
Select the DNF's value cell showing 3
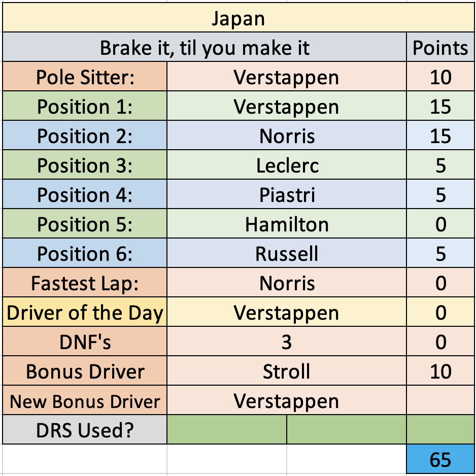pos(287,341)
